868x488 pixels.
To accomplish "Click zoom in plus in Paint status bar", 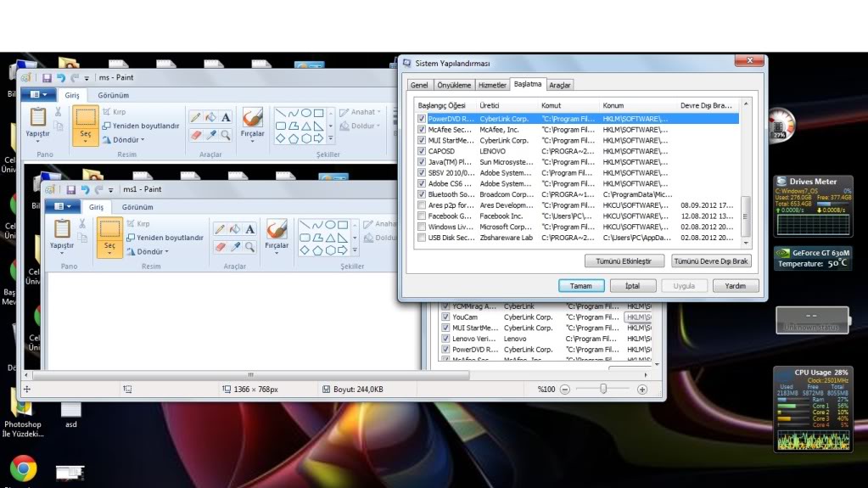I will tap(642, 390).
